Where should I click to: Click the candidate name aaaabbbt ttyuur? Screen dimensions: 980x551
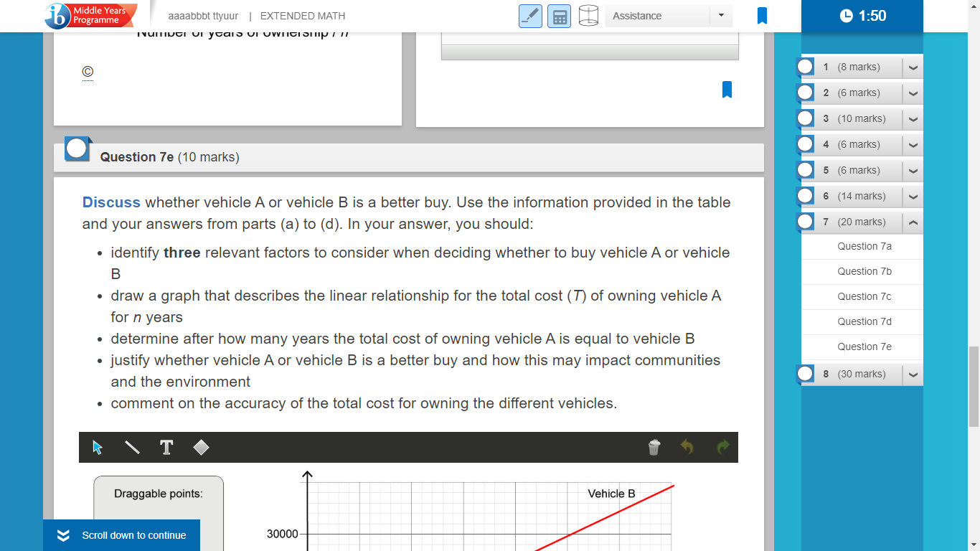tap(203, 16)
